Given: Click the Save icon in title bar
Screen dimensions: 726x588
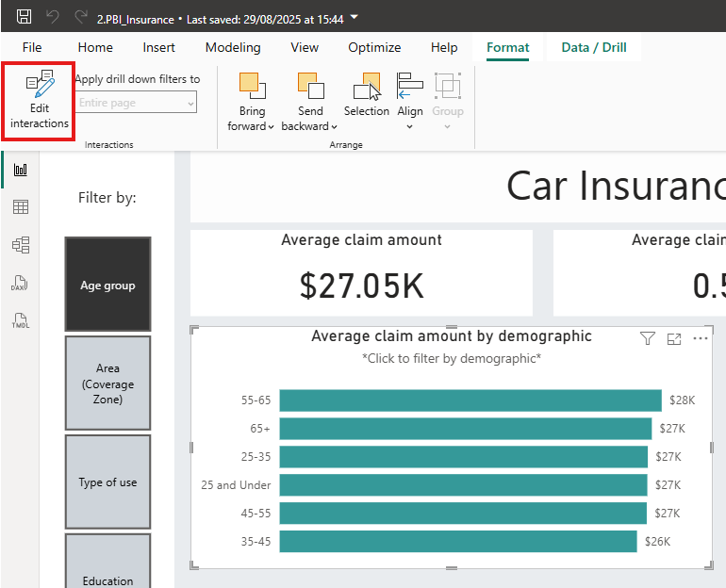Looking at the screenshot, I should tap(25, 17).
